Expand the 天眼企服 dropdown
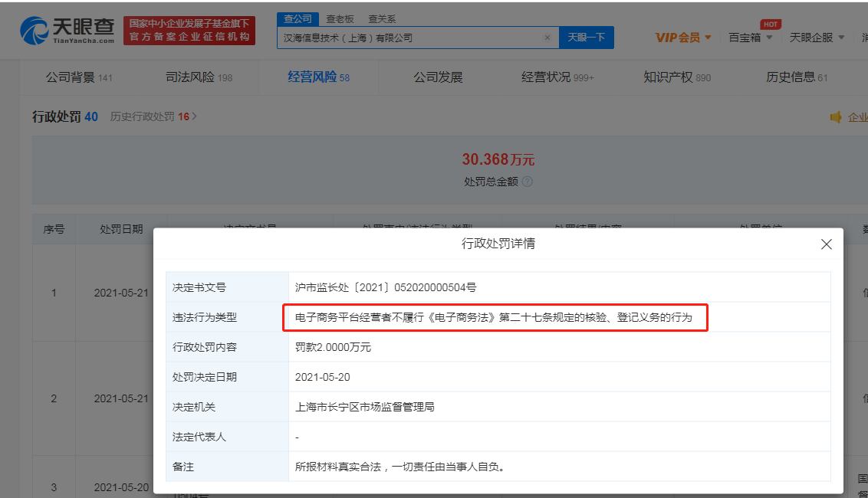 (817, 38)
